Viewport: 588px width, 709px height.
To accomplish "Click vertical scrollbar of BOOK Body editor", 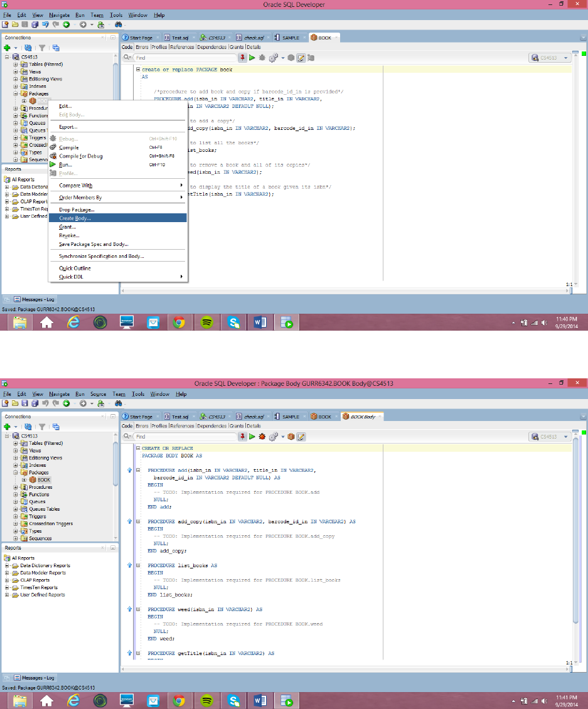I will pyautogui.click(x=575, y=529).
